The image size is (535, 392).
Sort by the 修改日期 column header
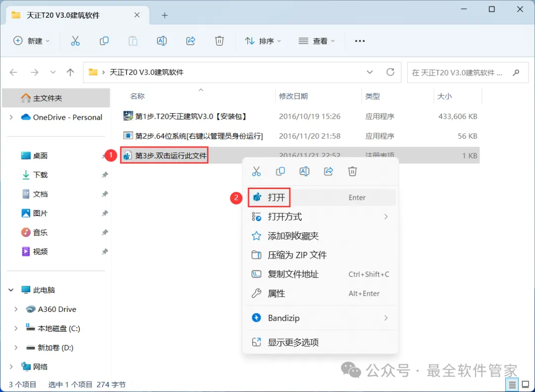tap(293, 96)
